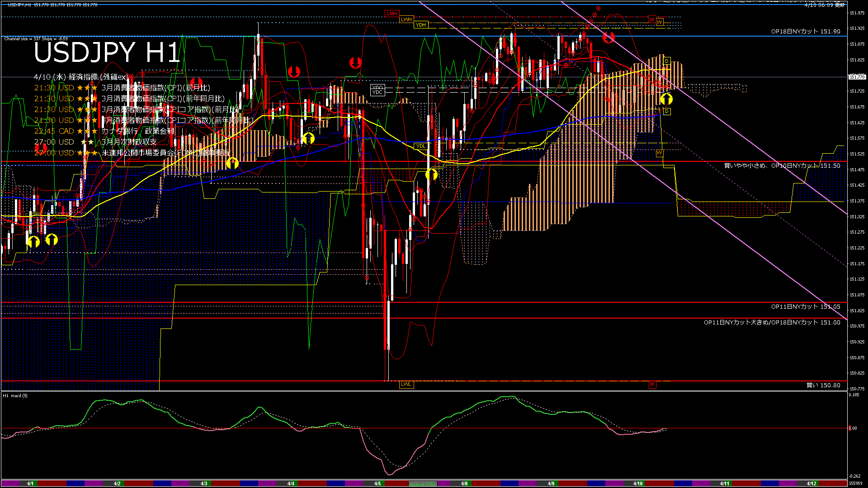
Task: Select the 151.625 price axis value
Action: point(857,123)
